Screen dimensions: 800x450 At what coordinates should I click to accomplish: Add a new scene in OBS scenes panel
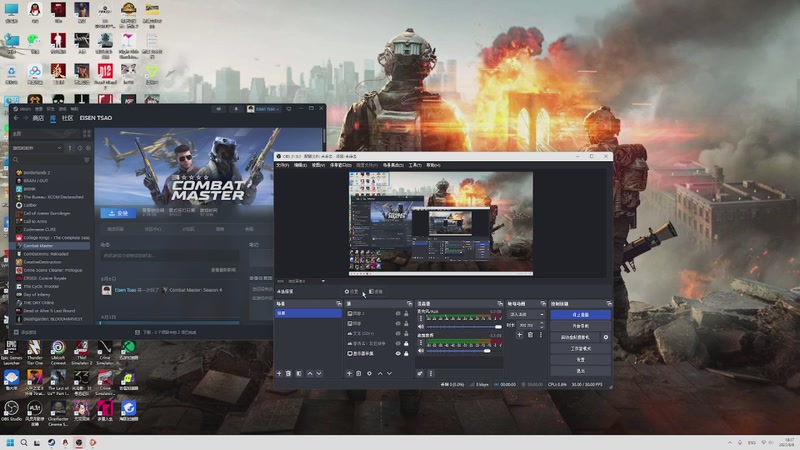(x=279, y=373)
